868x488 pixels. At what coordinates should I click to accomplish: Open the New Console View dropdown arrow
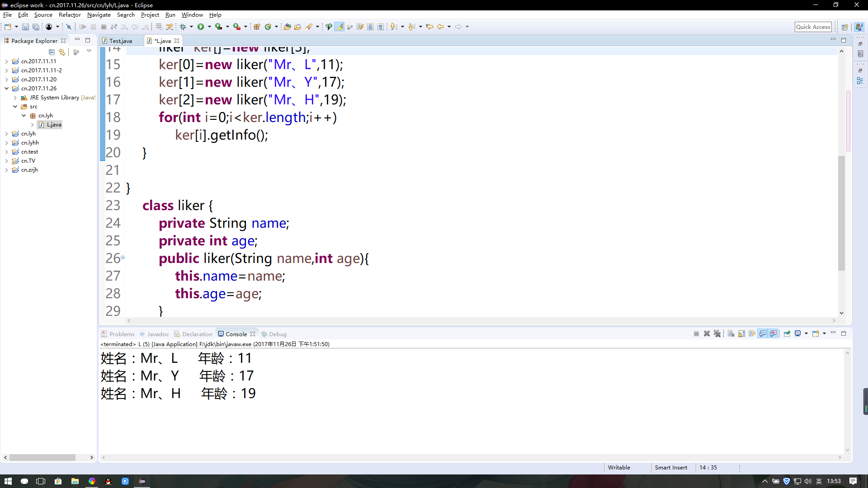824,333
